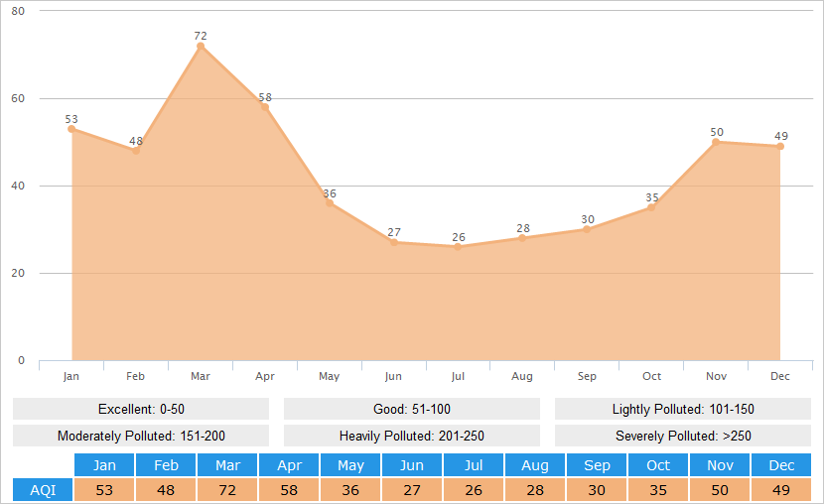Viewport: 824px width, 504px height.
Task: Click the Jul label on chart x-axis
Action: click(458, 376)
